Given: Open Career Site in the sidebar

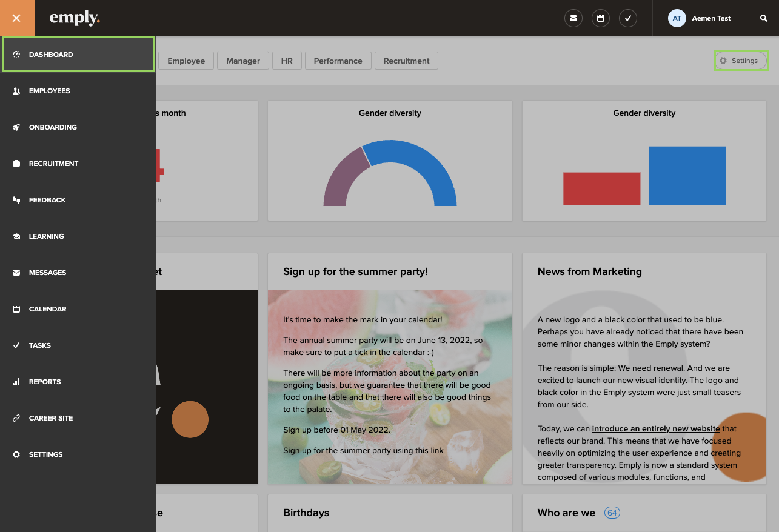Looking at the screenshot, I should pos(51,418).
